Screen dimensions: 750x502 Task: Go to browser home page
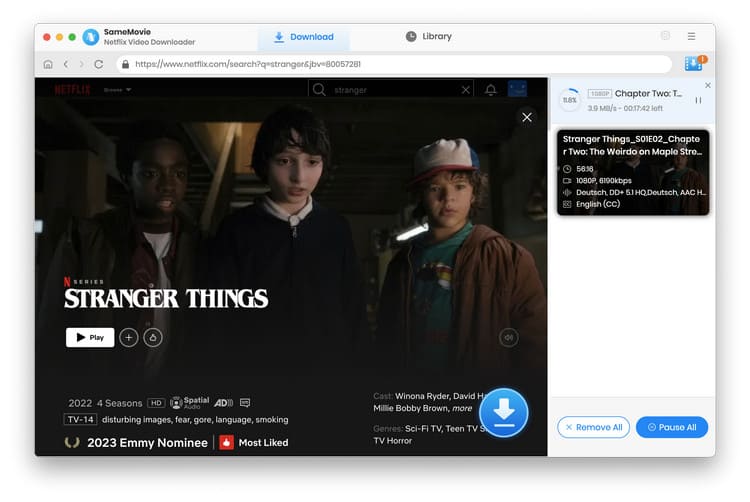point(48,64)
